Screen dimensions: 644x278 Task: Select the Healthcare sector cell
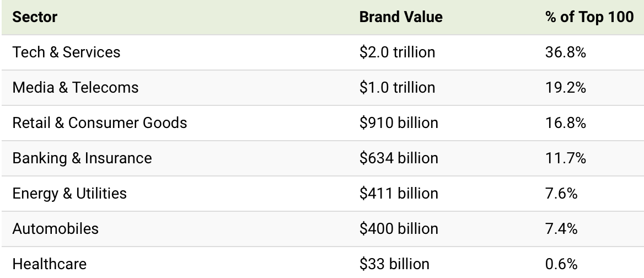click(50, 264)
